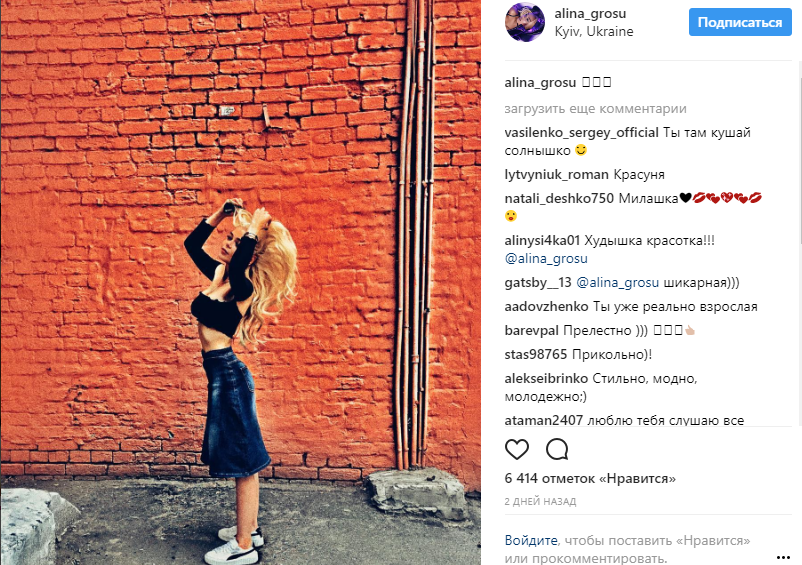
Task: Open vasilenko_sergey_official commenter profile
Action: [582, 133]
